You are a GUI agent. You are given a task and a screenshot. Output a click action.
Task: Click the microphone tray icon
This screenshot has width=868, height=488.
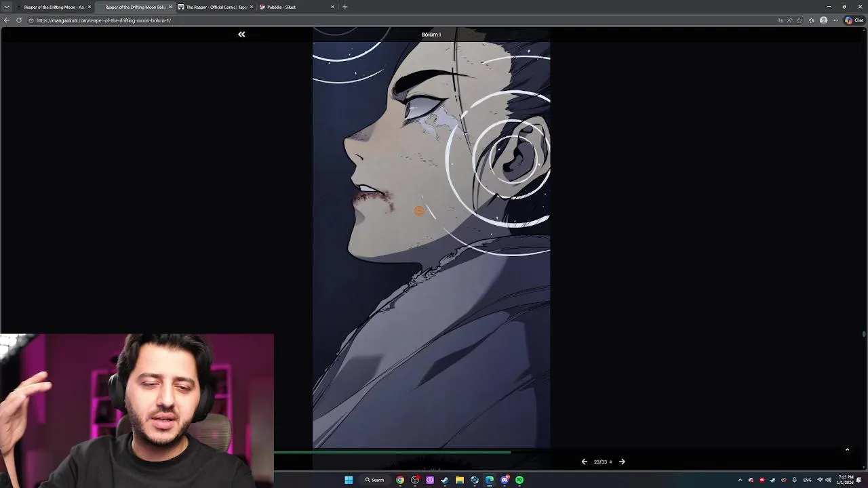(x=794, y=480)
